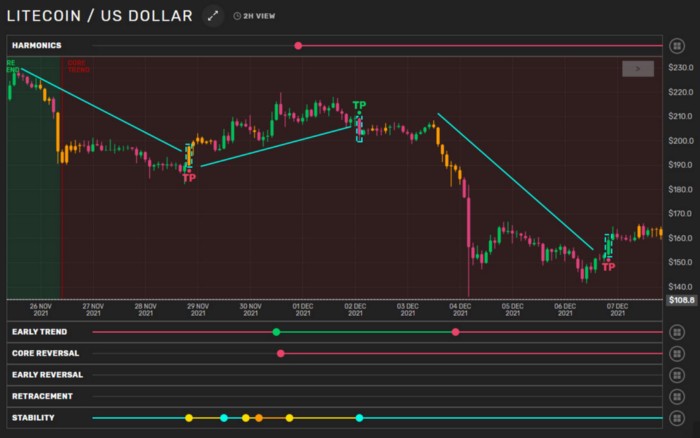Click the $180.0 price axis label
This screenshot has width=700, height=438.
pyautogui.click(x=681, y=189)
